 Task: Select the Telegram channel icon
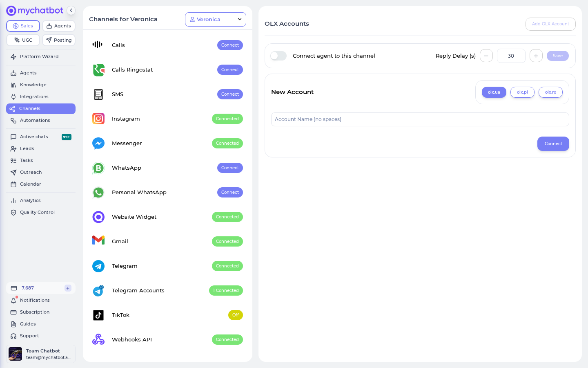98,266
